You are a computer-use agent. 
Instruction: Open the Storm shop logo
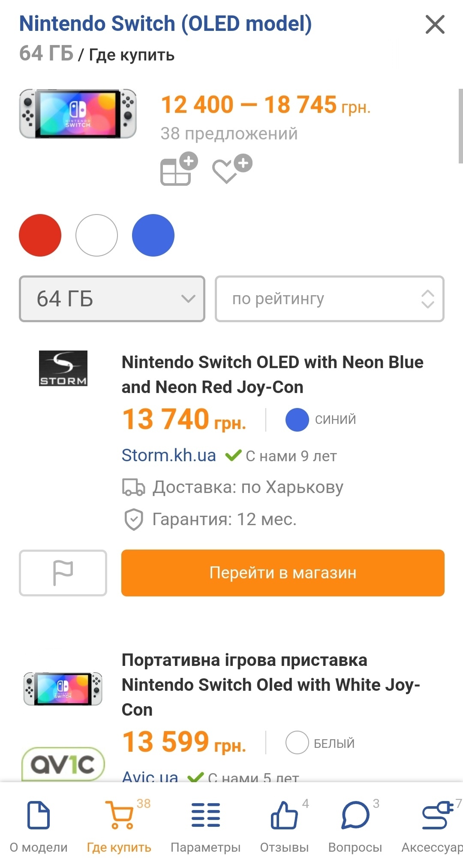pyautogui.click(x=63, y=368)
